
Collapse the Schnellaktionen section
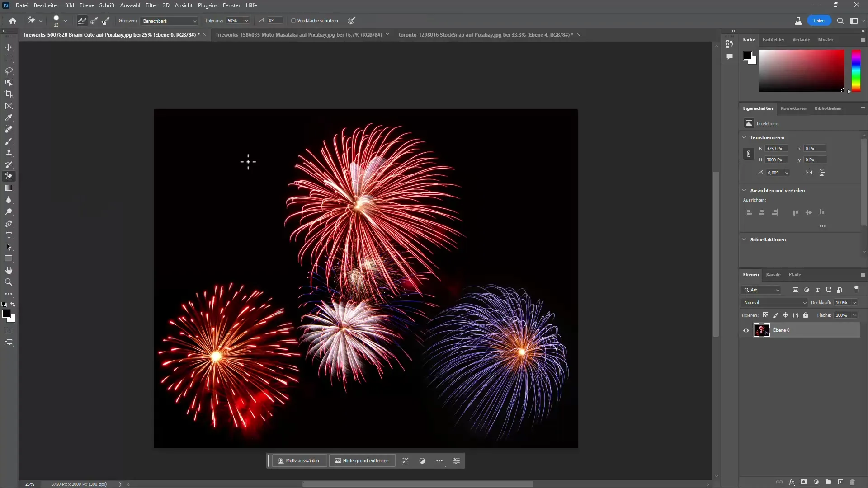744,239
